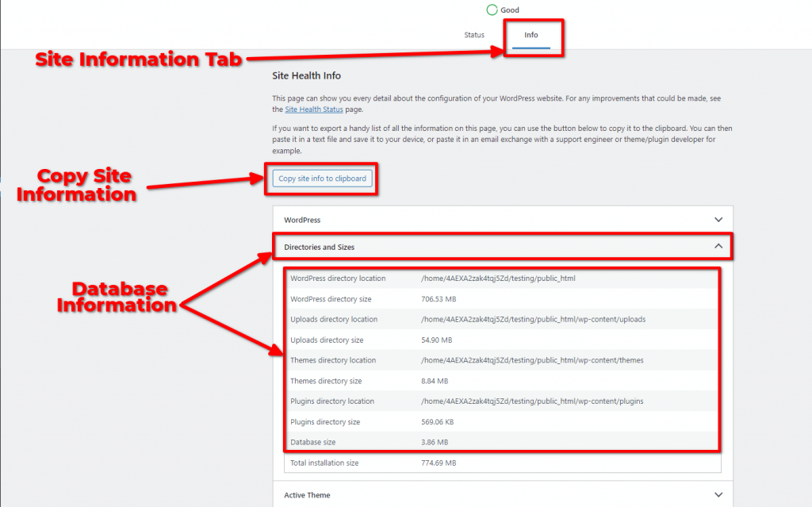The width and height of the screenshot is (812, 507).
Task: Click the Uploads directory size label
Action: tap(327, 340)
